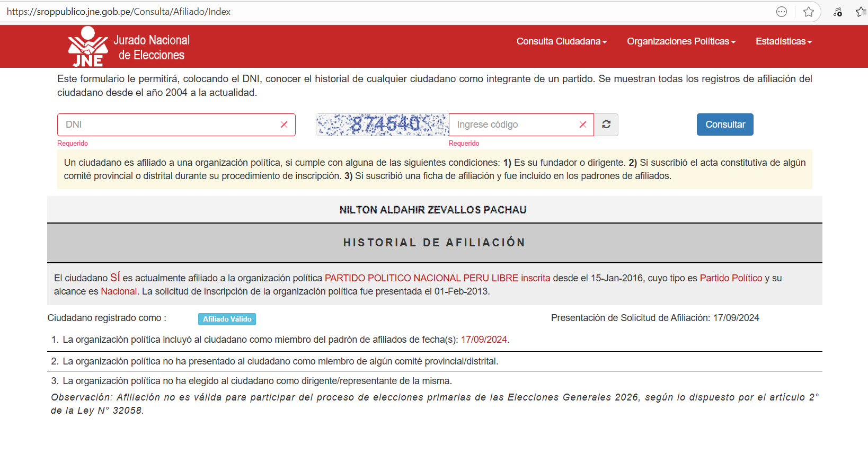Screen dimensions: 868x454
Task: Add this page to favorites with the star
Action: (808, 12)
